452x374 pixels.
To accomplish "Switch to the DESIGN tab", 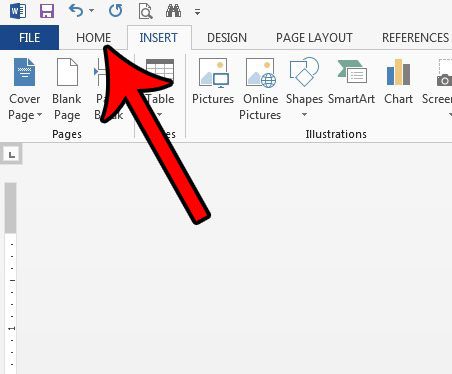I will pyautogui.click(x=227, y=38).
